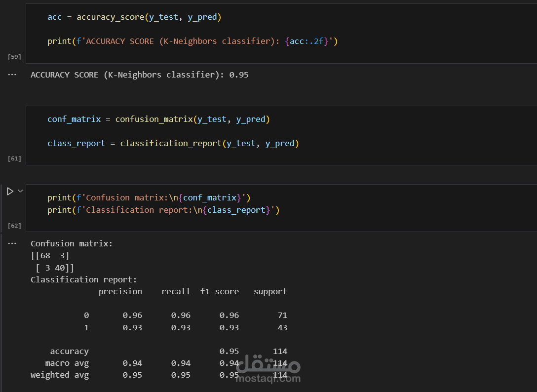Select the confusion matrix row [[68 3]
The width and height of the screenshot is (537, 392).
click(x=50, y=256)
